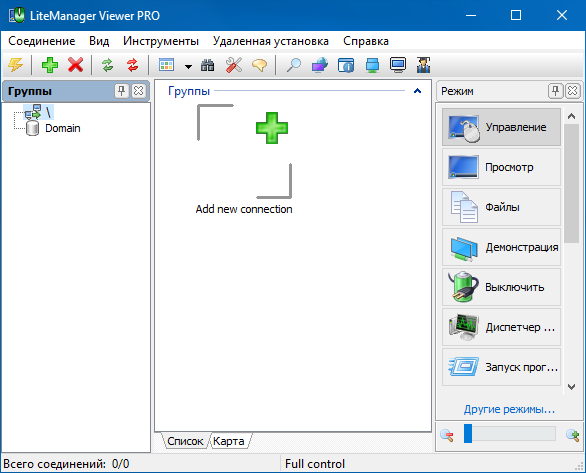586x473 pixels.
Task: Switch to the Карта tab
Action: [x=229, y=441]
